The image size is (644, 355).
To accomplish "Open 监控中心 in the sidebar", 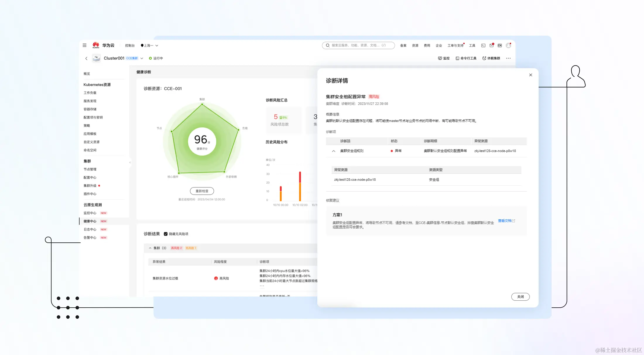I will coord(90,213).
